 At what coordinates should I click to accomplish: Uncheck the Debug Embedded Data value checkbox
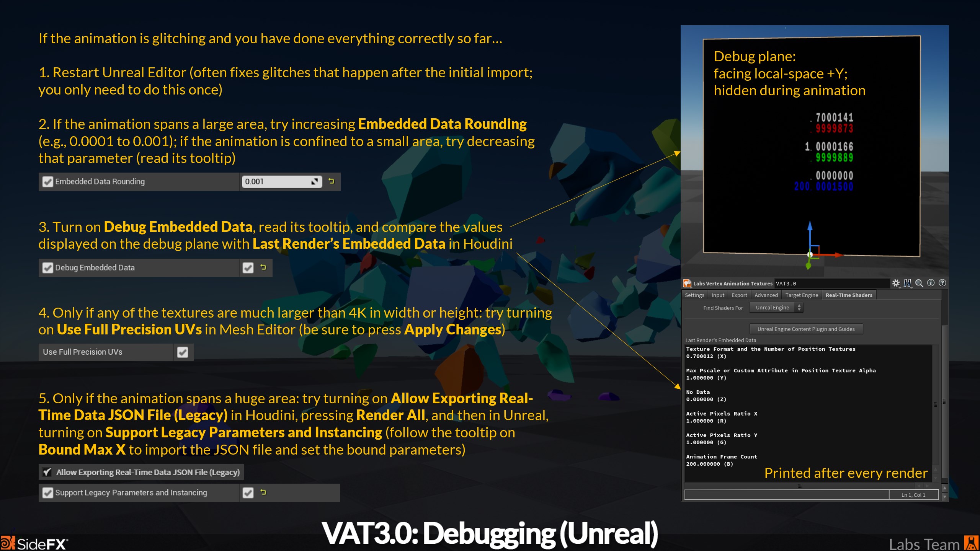click(x=248, y=268)
